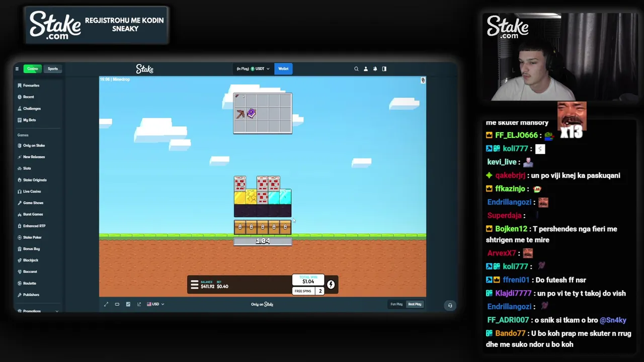This screenshot has width=644, height=362.
Task: Toggle game fullscreen mode icon
Action: tap(106, 304)
